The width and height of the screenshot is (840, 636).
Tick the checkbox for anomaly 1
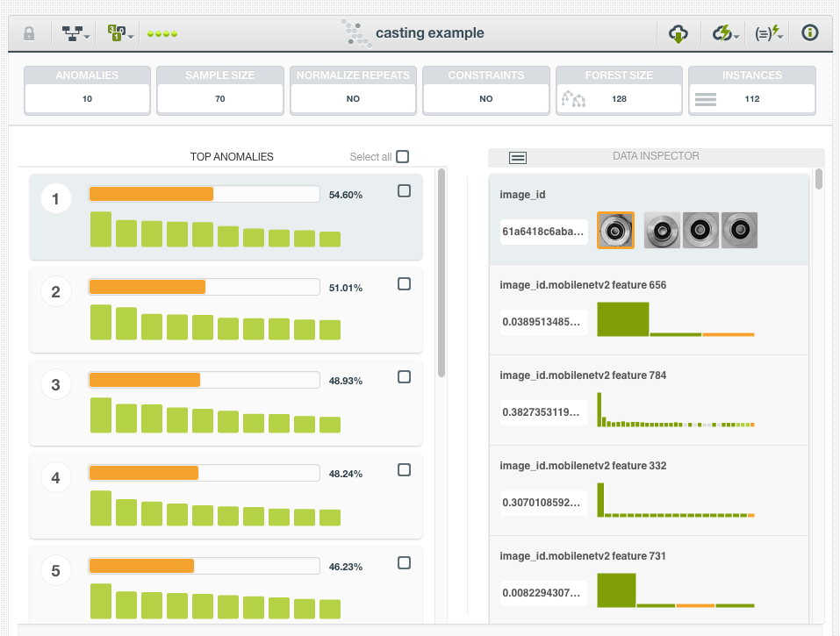tap(404, 191)
